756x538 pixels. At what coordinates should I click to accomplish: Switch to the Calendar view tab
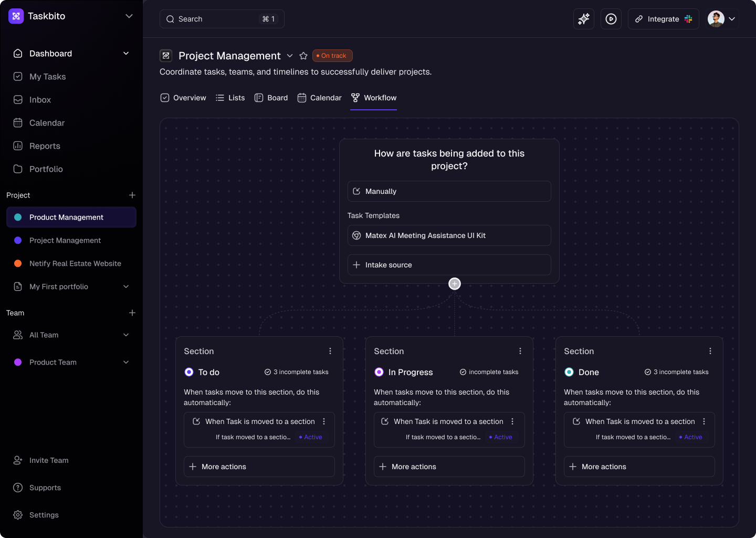coord(320,98)
